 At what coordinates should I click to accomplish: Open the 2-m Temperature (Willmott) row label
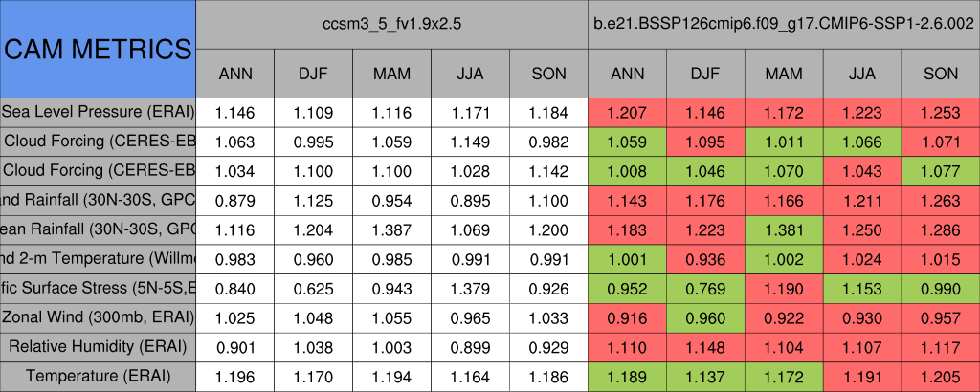(98, 258)
